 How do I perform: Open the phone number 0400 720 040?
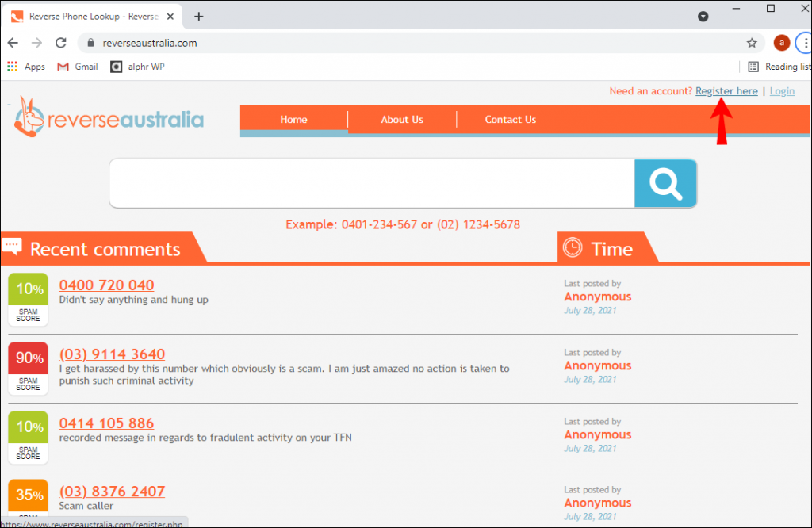coord(106,285)
